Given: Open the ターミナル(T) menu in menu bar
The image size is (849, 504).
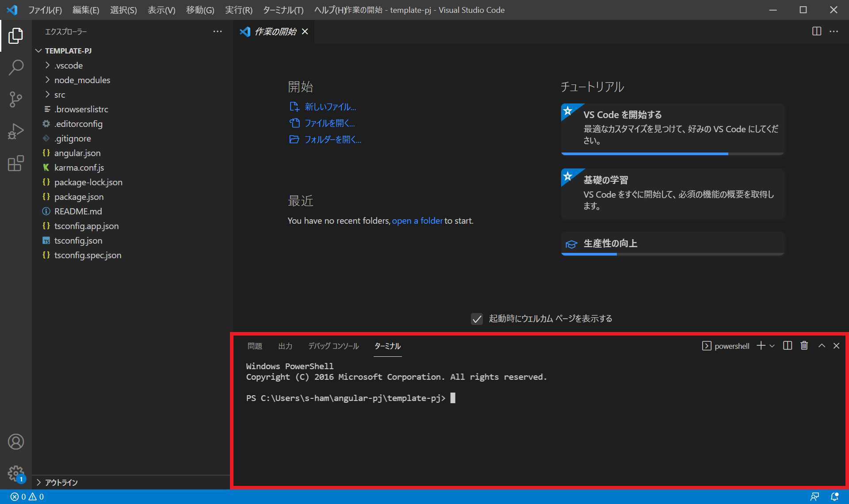Looking at the screenshot, I should 283,10.
